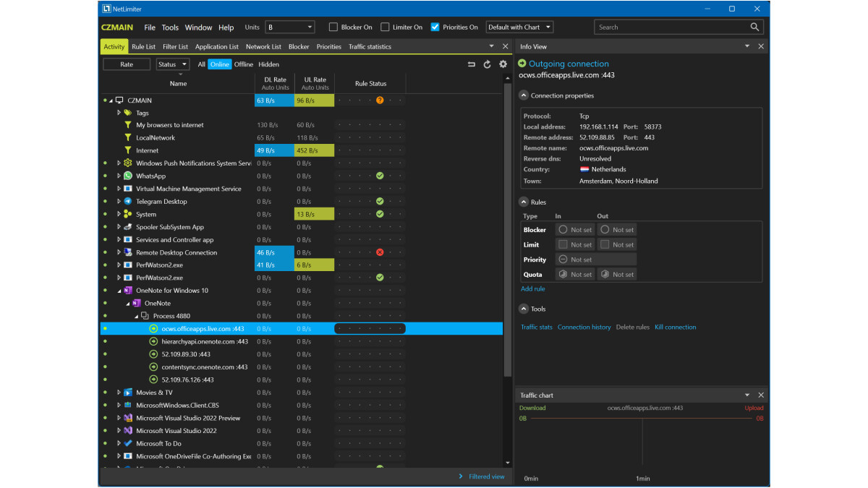Click the Telegram Desktop icon
The width and height of the screenshot is (868, 488).
click(x=128, y=202)
